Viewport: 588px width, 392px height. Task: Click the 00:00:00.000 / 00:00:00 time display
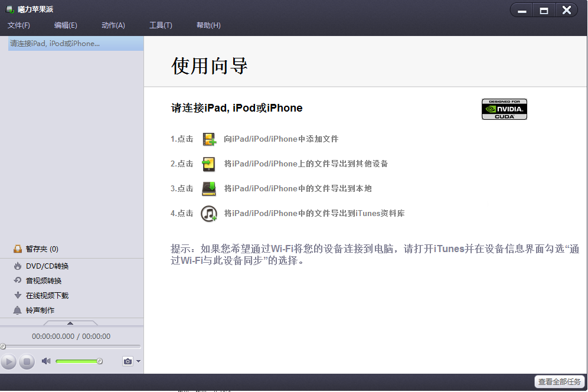click(x=71, y=337)
